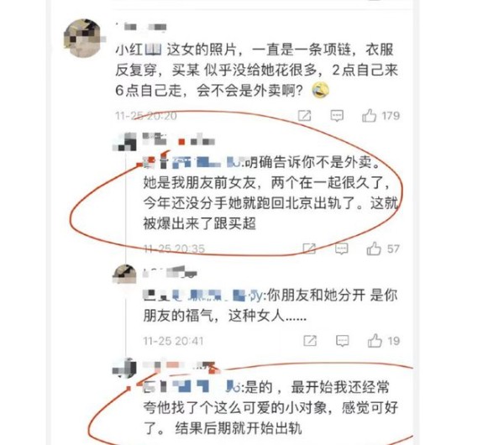
Task: Share the 11-25 20:35 reply
Action: (309, 249)
